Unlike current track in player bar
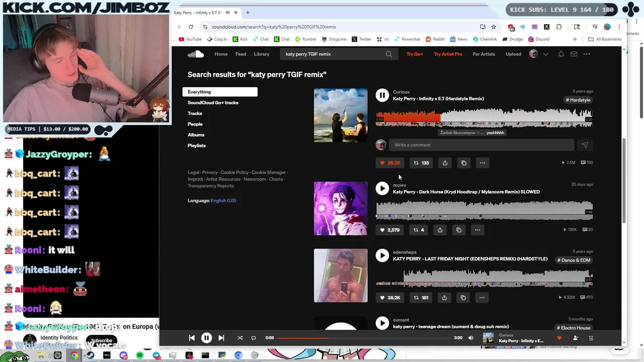644x362 pixels. point(559,338)
